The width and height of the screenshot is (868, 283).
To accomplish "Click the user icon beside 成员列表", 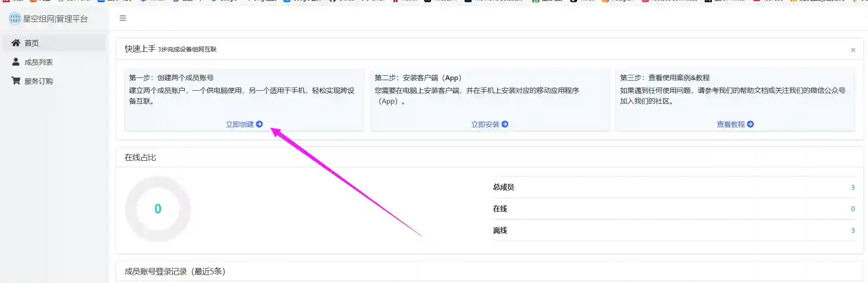I will point(16,62).
